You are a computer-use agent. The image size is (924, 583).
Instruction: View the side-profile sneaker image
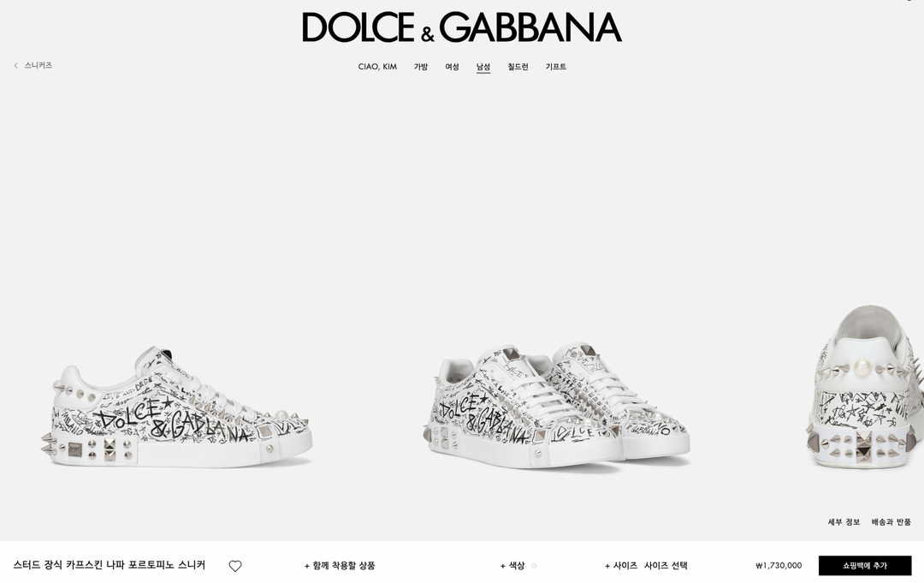[176, 408]
